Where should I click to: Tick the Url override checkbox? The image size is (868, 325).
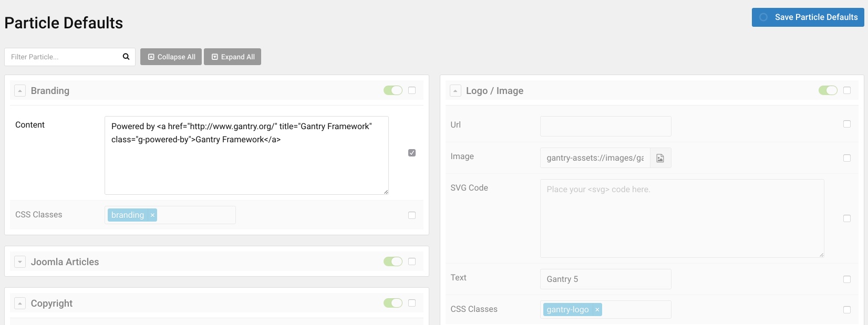pyautogui.click(x=847, y=124)
